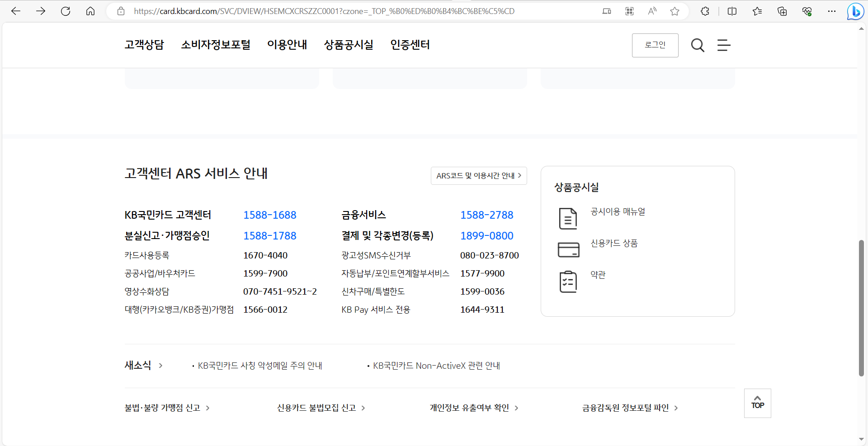
Task: Open the site search magnifier
Action: pos(698,45)
